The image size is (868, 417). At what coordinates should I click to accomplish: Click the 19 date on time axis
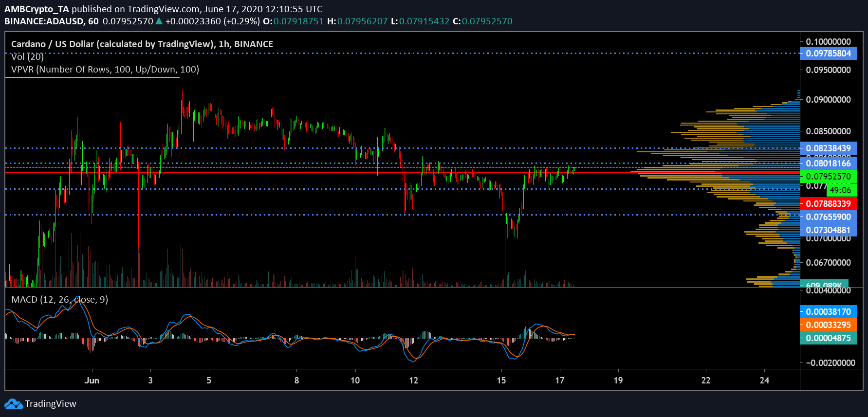(618, 381)
